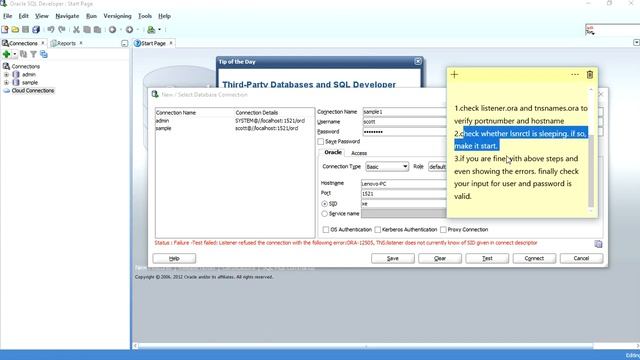Select the Service name radio button
Screen dimensions: 640x360
pyautogui.click(x=324, y=213)
